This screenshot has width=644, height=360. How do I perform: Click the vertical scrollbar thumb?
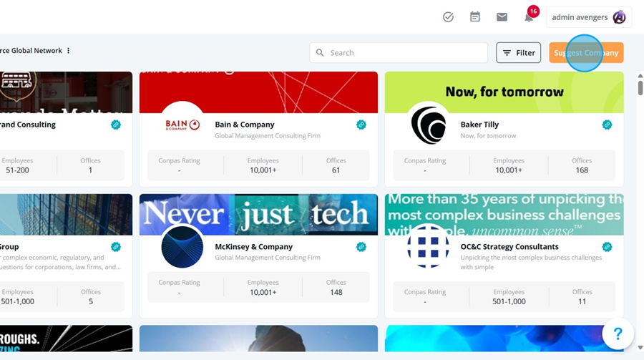click(x=640, y=88)
